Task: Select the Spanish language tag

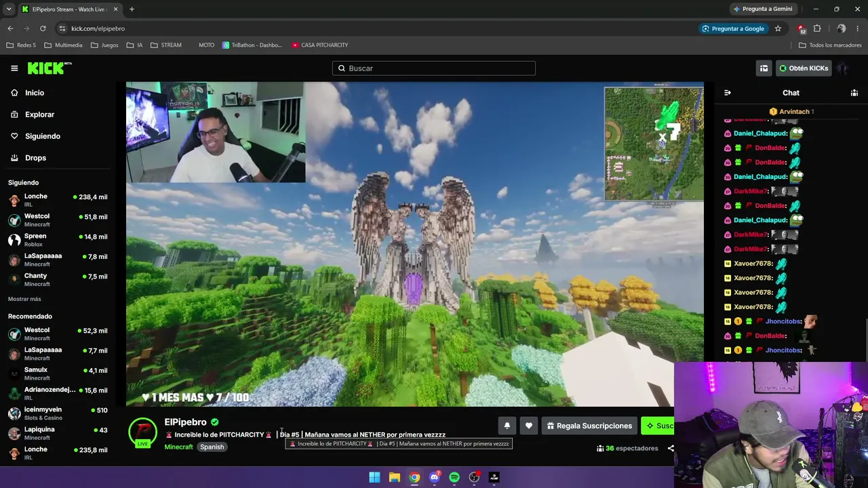Action: coord(212,447)
